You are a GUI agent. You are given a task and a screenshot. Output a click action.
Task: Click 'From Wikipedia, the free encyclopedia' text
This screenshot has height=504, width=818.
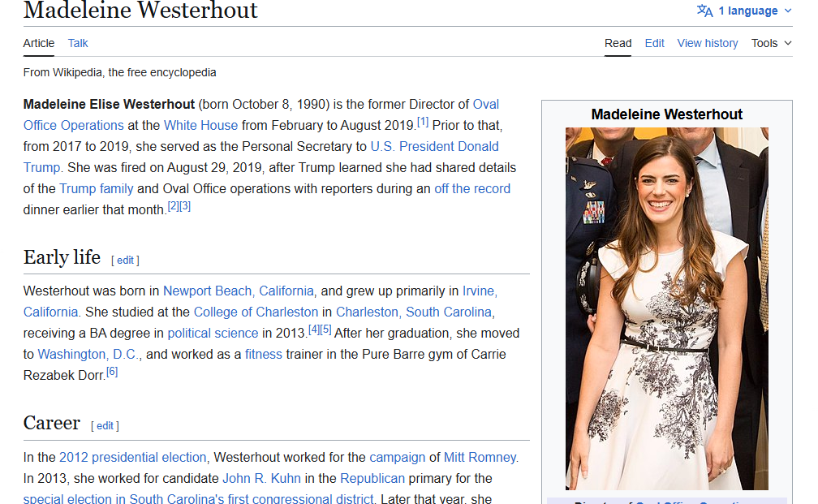pos(119,72)
